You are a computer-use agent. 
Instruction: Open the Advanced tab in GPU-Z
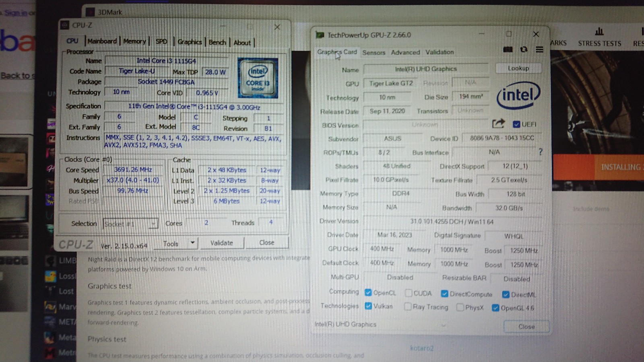tap(405, 52)
